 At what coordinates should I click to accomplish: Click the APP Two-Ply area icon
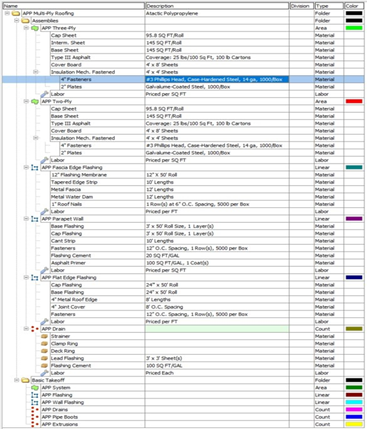tap(35, 101)
